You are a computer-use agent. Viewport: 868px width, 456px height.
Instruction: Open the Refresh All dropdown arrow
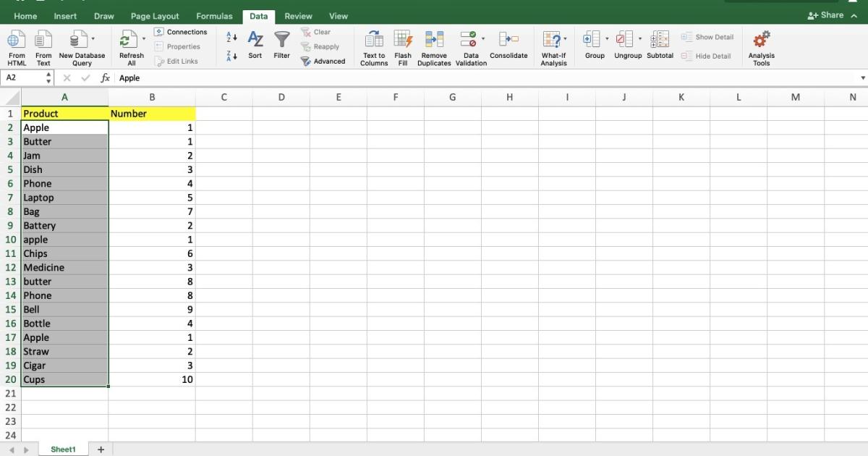tap(143, 38)
